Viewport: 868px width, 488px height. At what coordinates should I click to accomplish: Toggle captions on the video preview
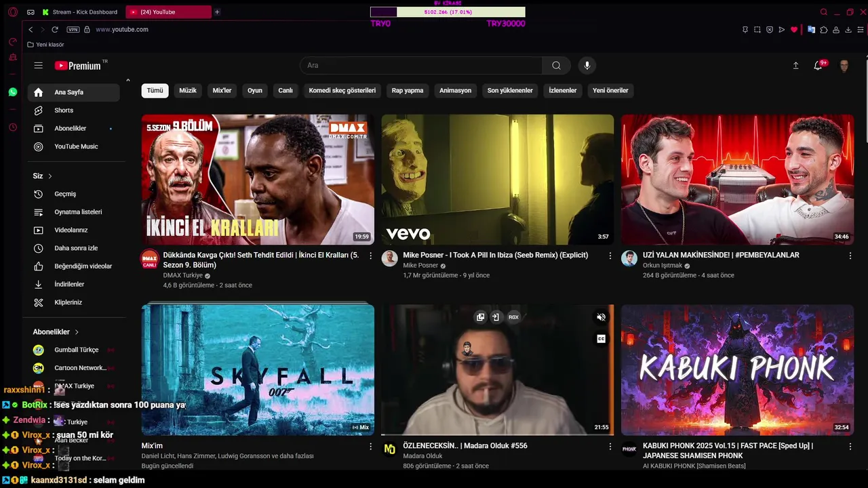click(x=601, y=339)
